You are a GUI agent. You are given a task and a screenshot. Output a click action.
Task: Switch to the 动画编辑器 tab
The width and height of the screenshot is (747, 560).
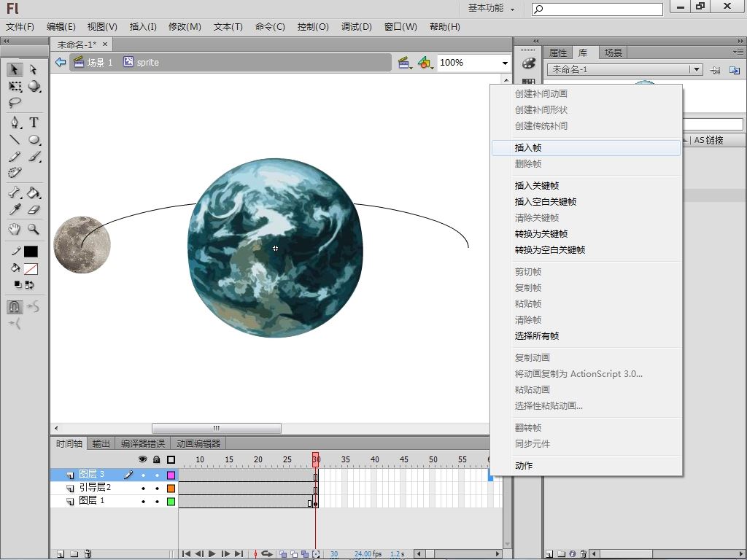198,444
